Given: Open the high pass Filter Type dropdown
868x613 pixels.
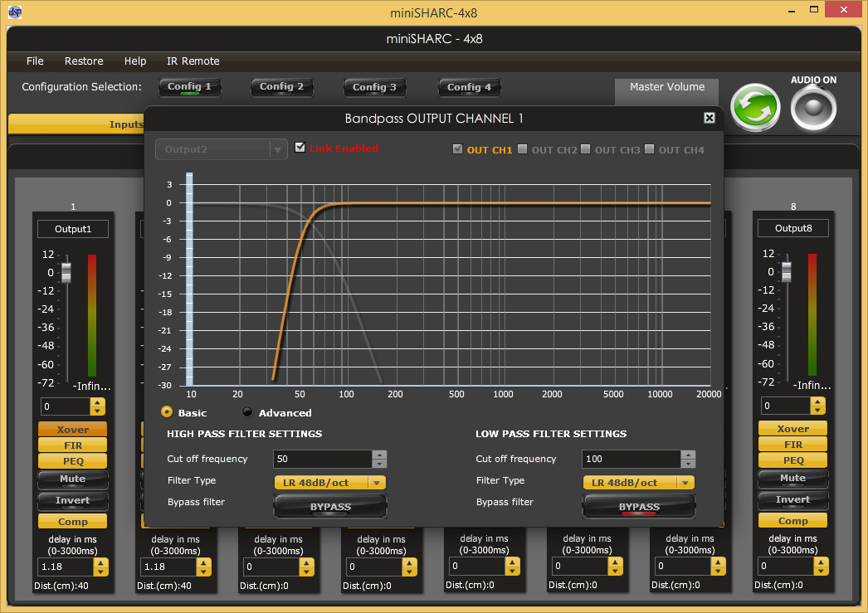Looking at the screenshot, I should [330, 483].
